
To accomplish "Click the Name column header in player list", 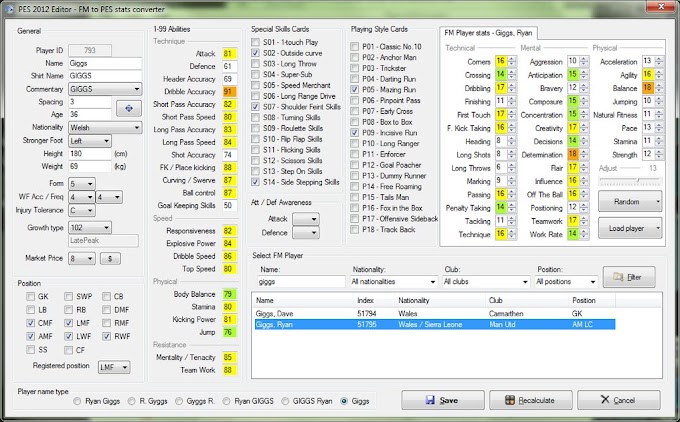I will (303, 301).
